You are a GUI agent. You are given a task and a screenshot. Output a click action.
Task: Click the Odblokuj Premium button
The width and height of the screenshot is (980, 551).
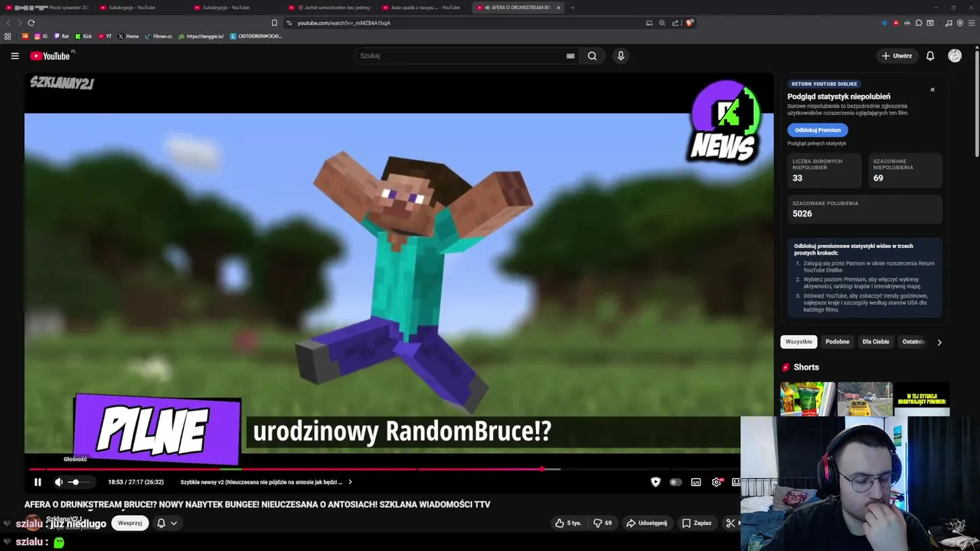(818, 130)
